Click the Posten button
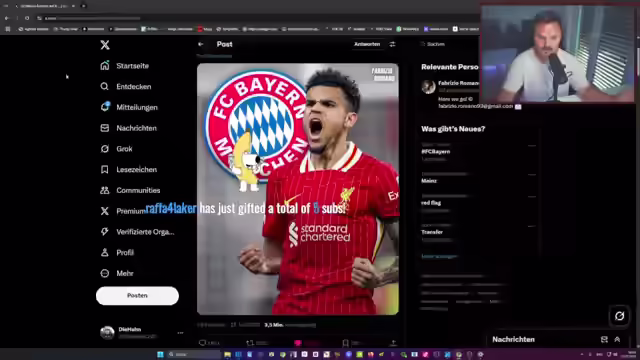Screen dimensions: 640x360 click(x=137, y=296)
